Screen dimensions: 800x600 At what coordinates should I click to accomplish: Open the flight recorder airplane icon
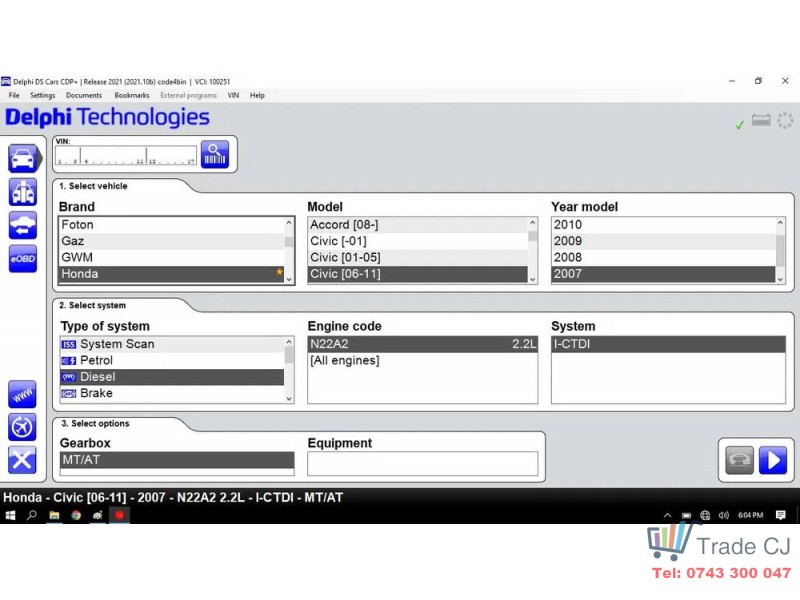(x=22, y=427)
